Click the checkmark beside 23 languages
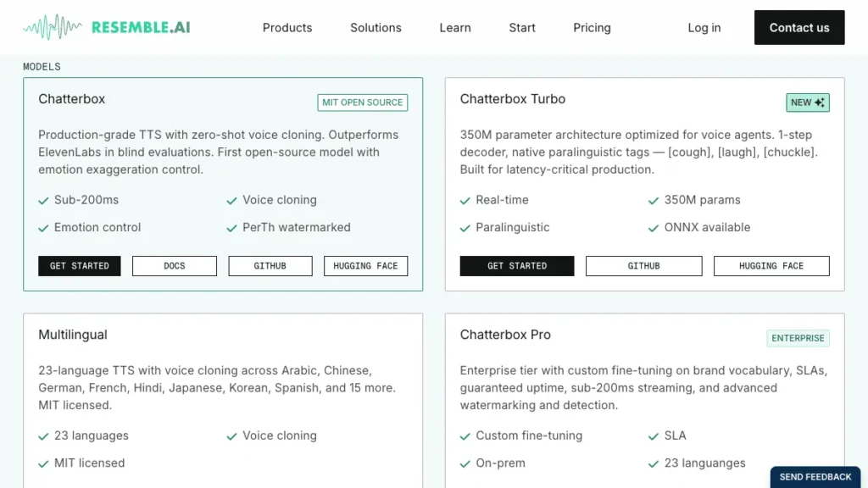The height and width of the screenshot is (488, 868). click(43, 436)
